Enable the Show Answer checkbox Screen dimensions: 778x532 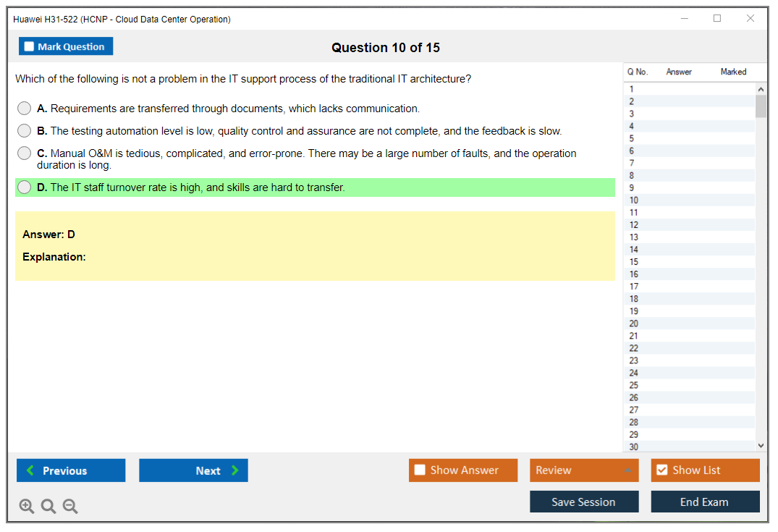[x=420, y=470]
